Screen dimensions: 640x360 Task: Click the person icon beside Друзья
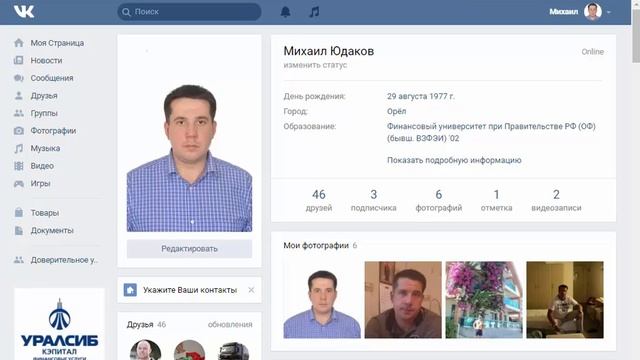pos(19,96)
